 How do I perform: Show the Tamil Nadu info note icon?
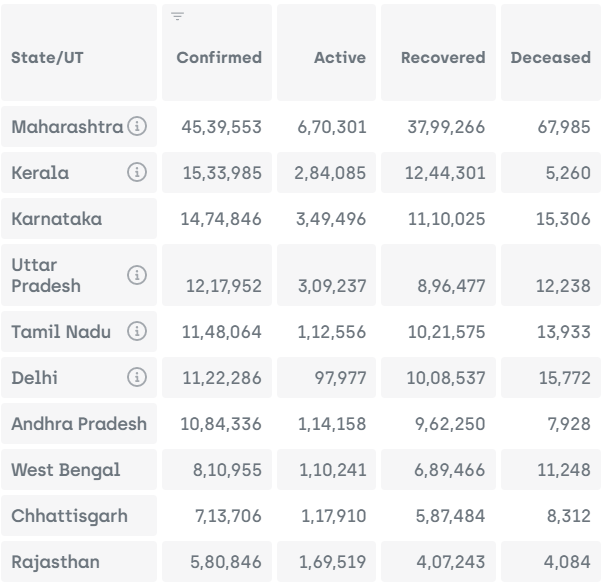(x=138, y=331)
